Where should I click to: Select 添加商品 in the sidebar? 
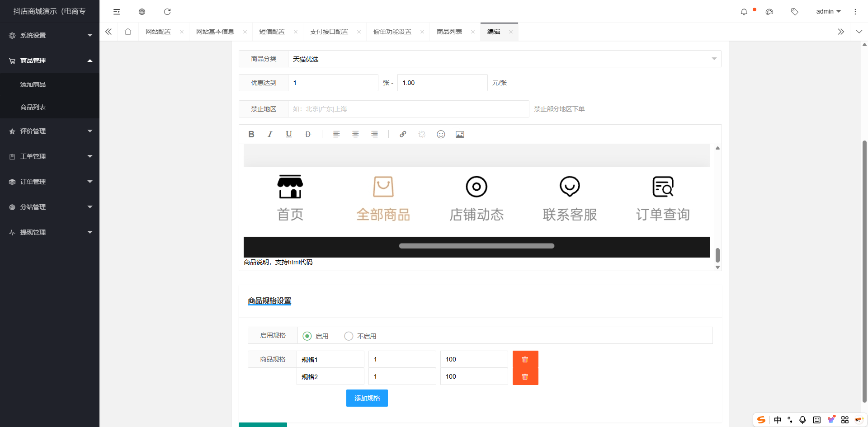(33, 84)
